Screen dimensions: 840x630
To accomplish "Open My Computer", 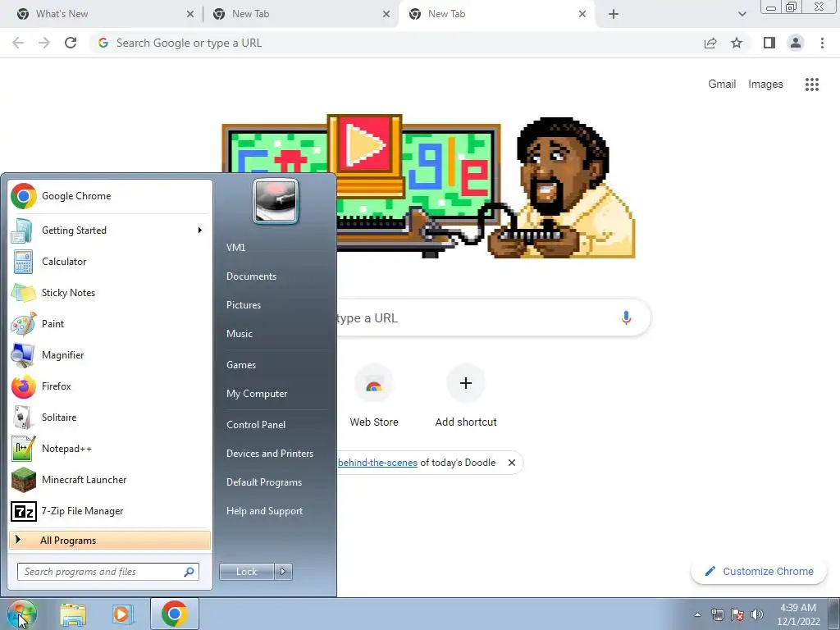I will coord(257,394).
